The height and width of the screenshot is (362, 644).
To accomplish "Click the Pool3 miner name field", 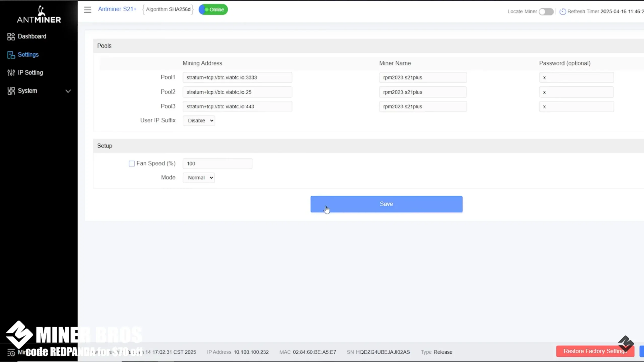I will 423,106.
